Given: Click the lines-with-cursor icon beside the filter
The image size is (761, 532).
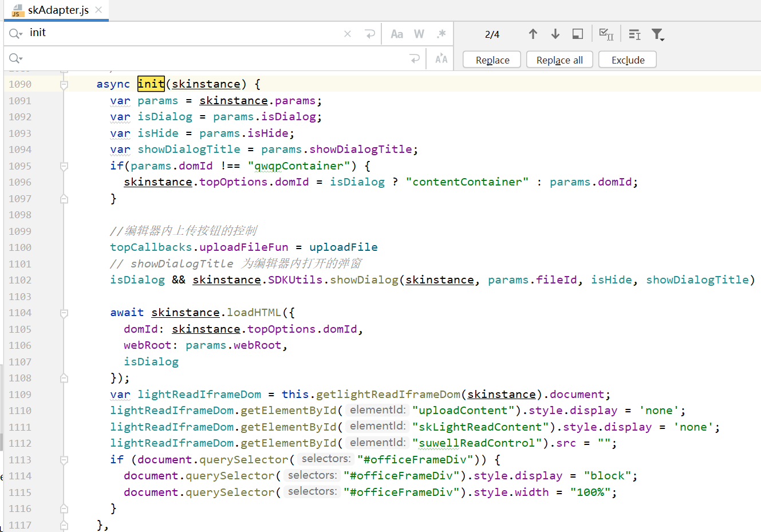Looking at the screenshot, I should (x=634, y=34).
